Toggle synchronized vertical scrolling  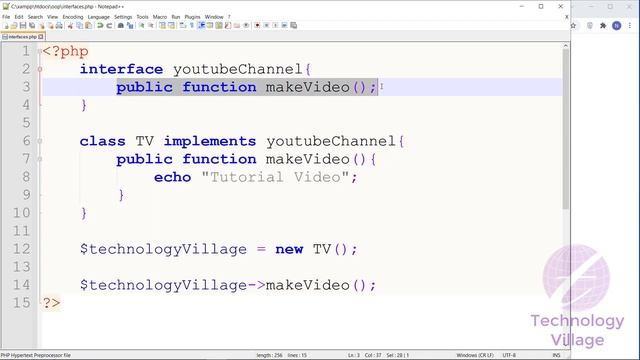(162, 25)
